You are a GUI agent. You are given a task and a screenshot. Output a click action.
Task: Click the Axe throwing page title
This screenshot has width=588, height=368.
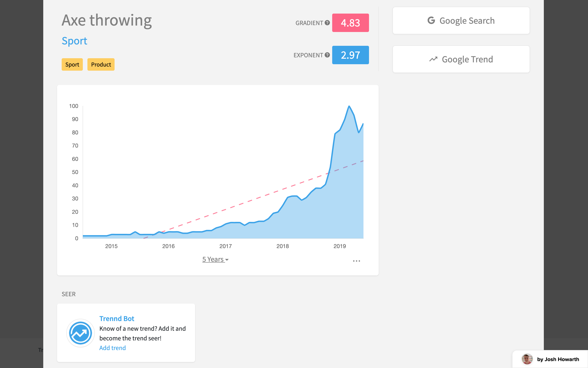tap(107, 20)
